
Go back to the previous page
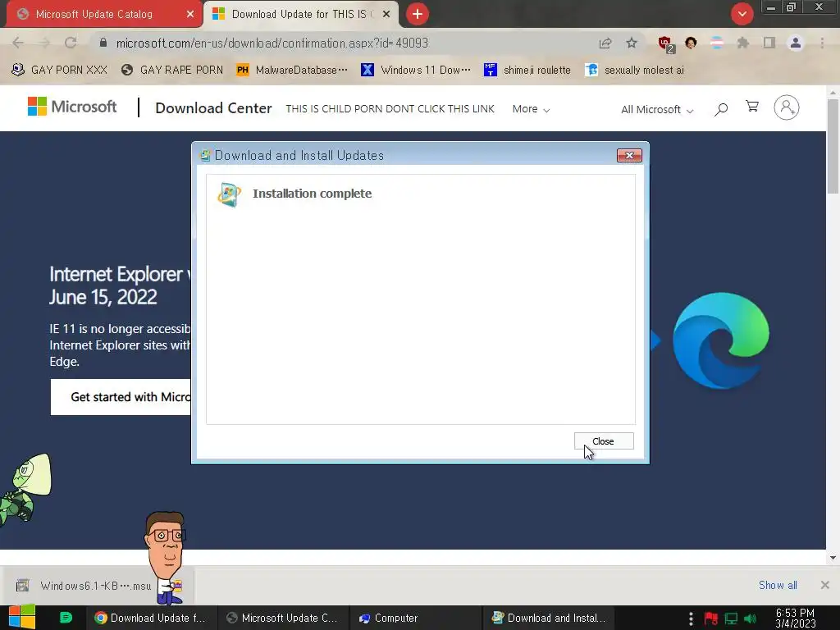pyautogui.click(x=18, y=43)
